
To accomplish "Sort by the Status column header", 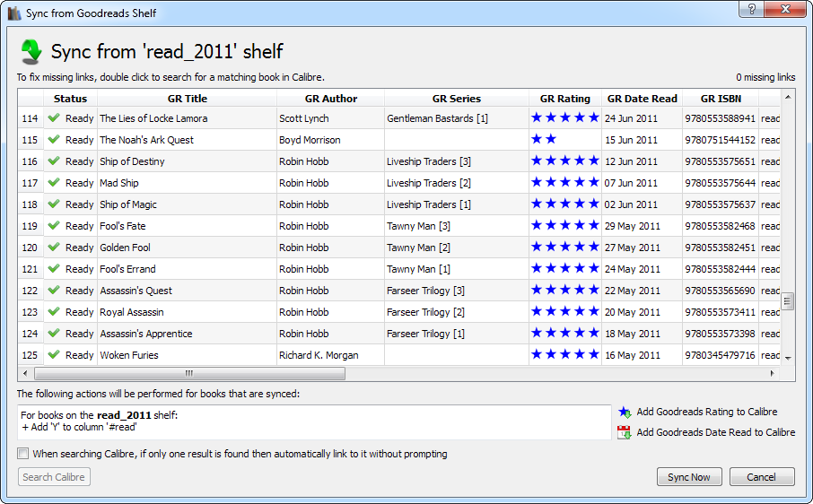I will coord(71,99).
